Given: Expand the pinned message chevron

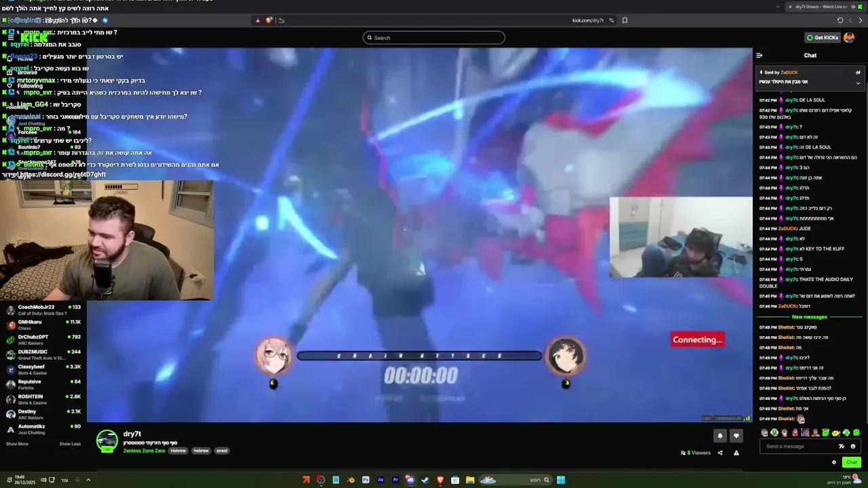Looking at the screenshot, I should [x=858, y=83].
